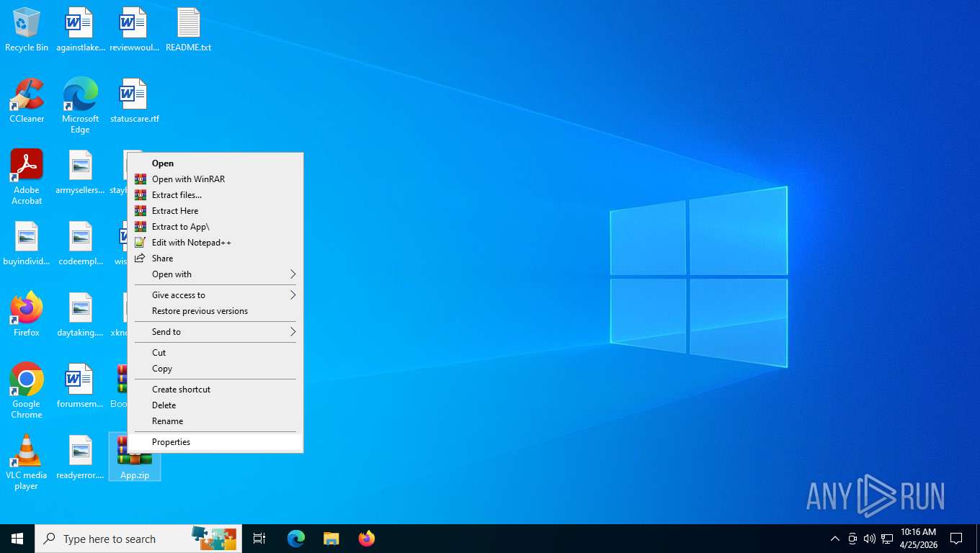Open the Recycle Bin desktop icon
This screenshot has height=553, width=980.
[x=27, y=30]
